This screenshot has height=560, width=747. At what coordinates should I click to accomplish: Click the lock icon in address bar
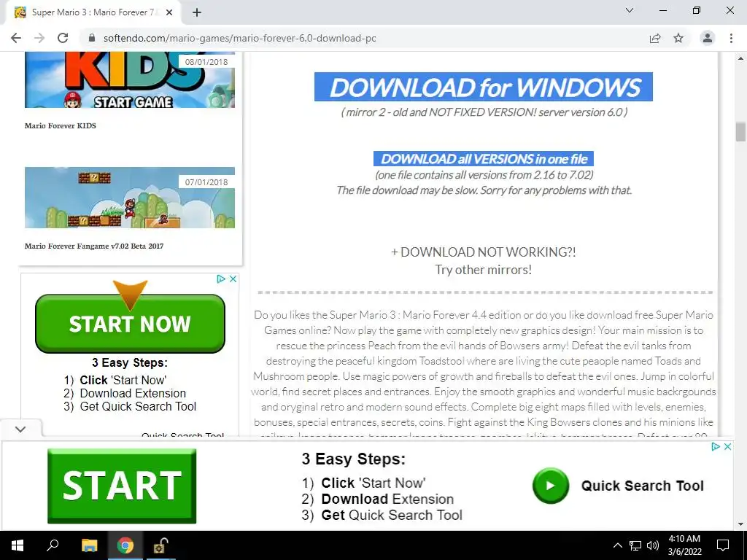[92, 38]
